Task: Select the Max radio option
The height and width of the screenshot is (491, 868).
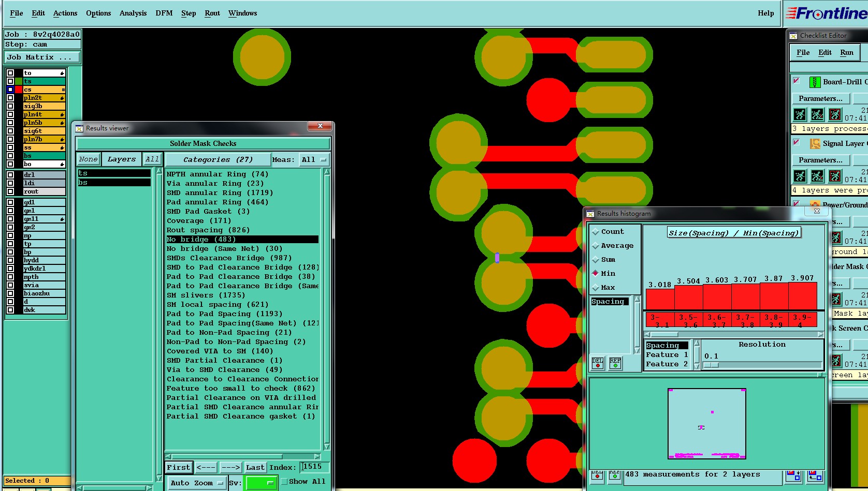Action: pos(596,288)
